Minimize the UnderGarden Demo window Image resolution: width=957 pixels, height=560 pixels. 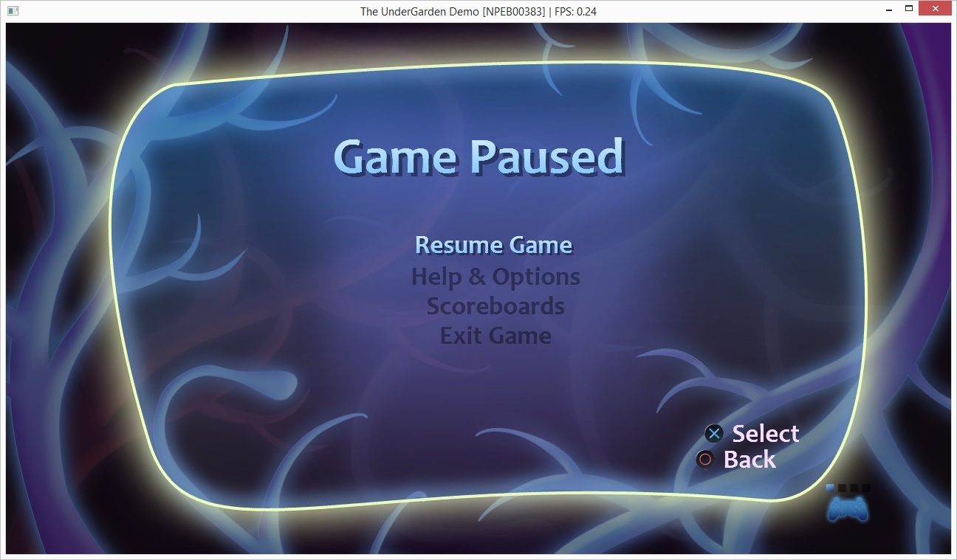(x=888, y=10)
